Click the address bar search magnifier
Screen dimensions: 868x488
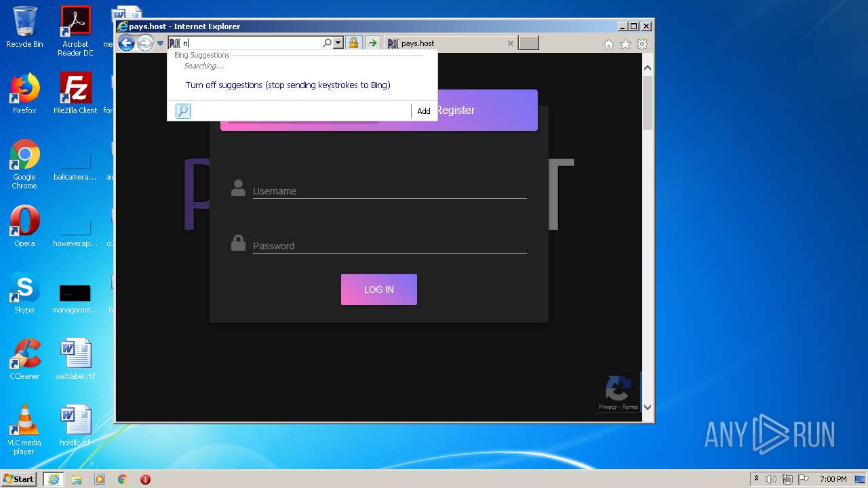coord(327,43)
